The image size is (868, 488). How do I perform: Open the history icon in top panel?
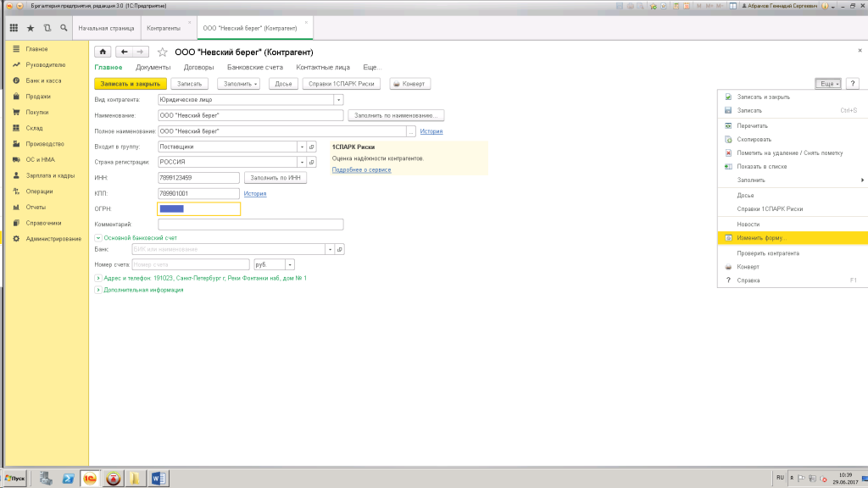click(47, 28)
